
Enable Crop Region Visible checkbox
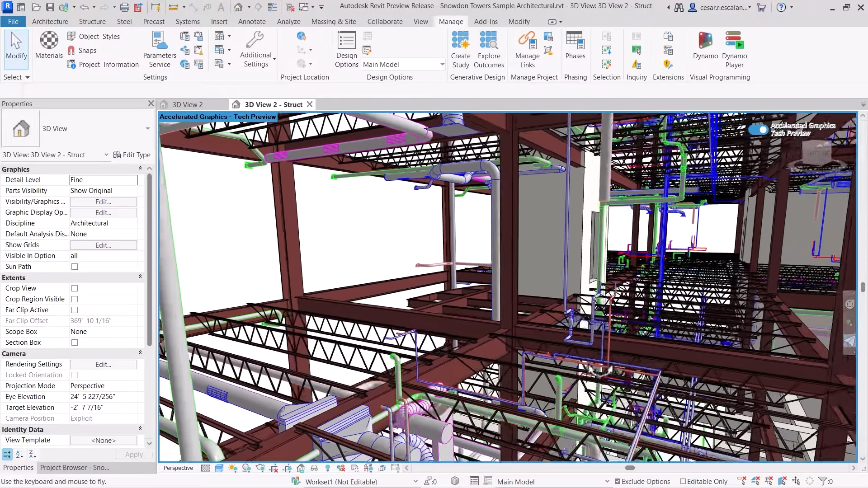[x=75, y=299]
